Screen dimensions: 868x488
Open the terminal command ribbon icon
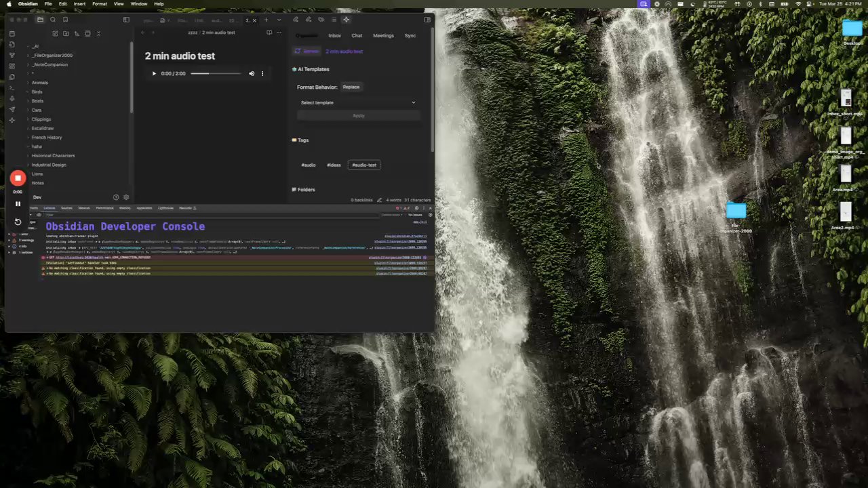coord(12,87)
